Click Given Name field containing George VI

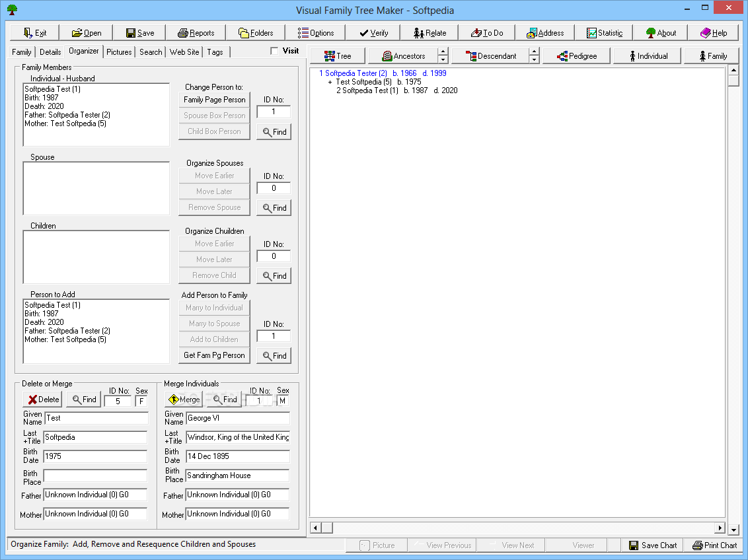click(238, 418)
